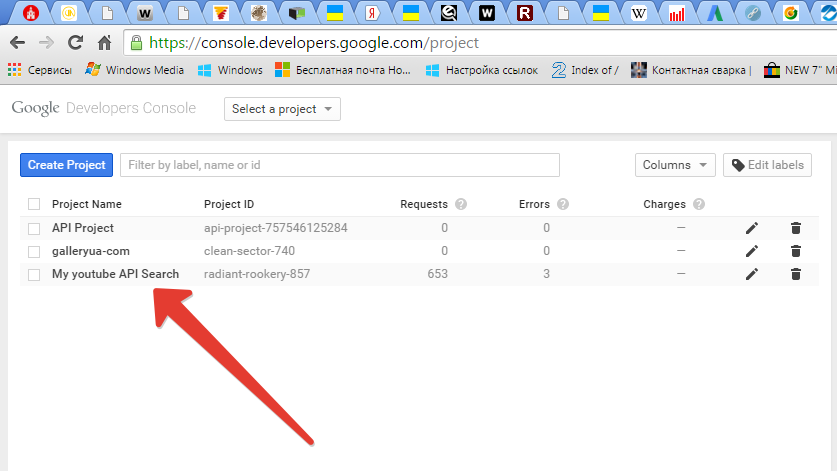The width and height of the screenshot is (837, 471).
Task: Edit My youtube API Search pencil icon
Action: pos(752,274)
